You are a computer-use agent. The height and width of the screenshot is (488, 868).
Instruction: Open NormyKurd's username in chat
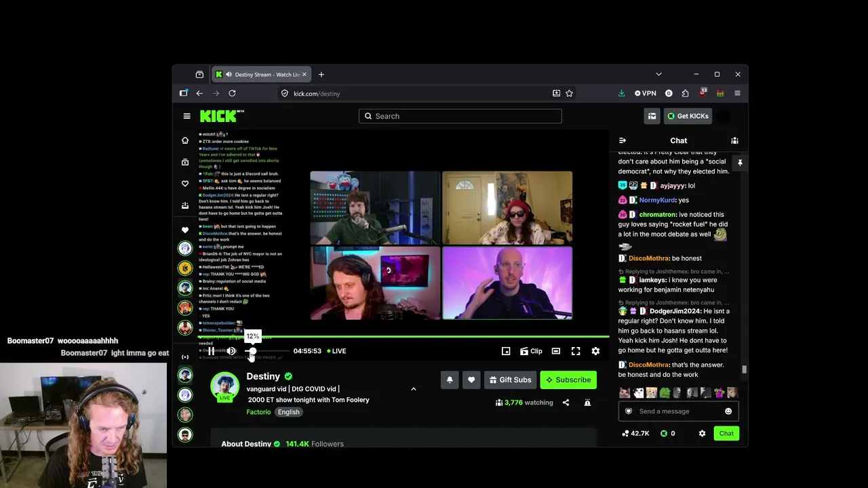click(658, 200)
